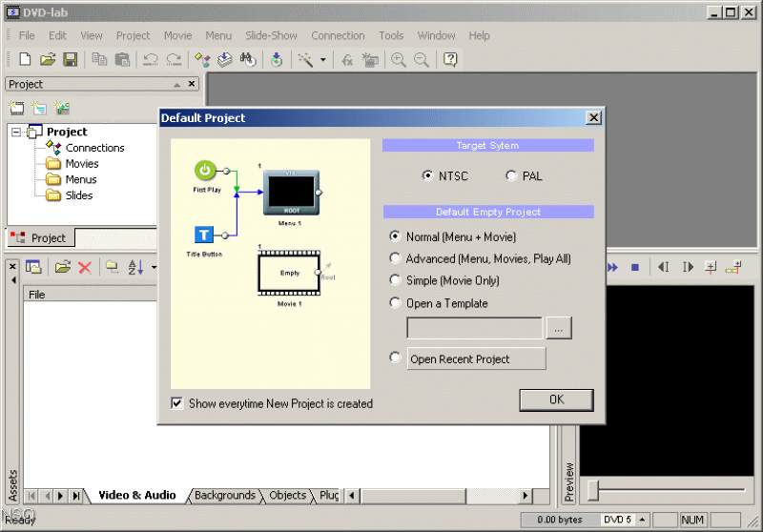
Task: Toggle Show everytime New Project is created
Action: pyautogui.click(x=176, y=403)
